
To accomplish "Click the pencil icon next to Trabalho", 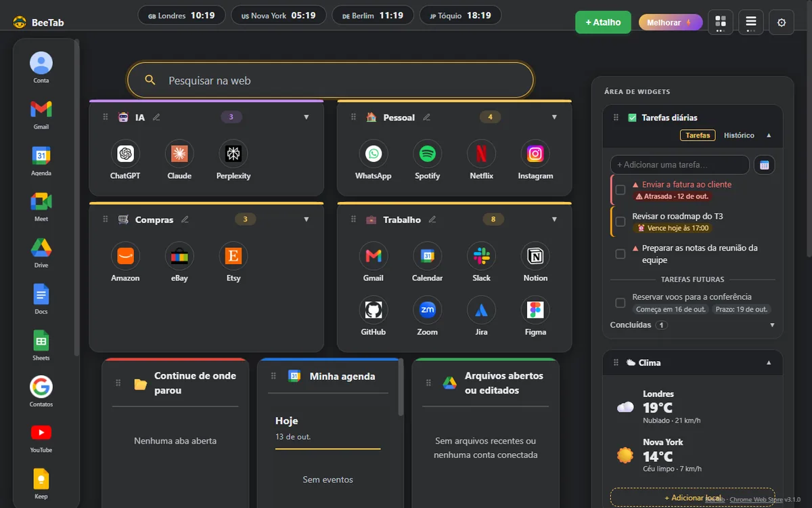I will [x=432, y=219].
